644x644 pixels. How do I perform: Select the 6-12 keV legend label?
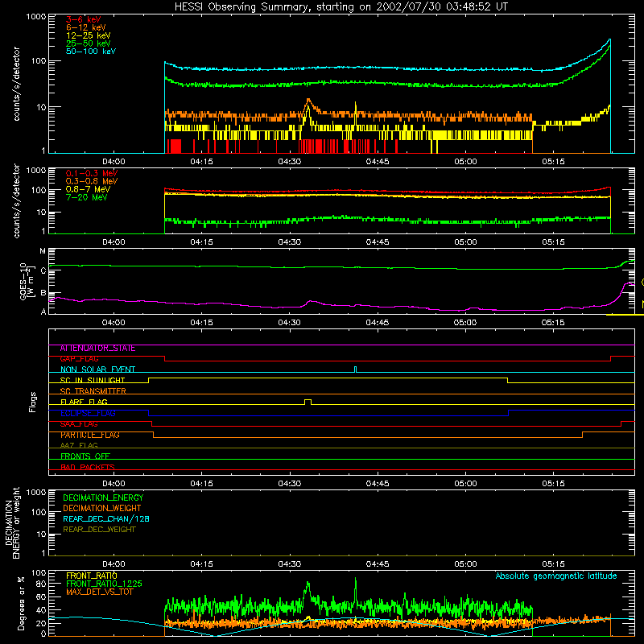(x=86, y=27)
